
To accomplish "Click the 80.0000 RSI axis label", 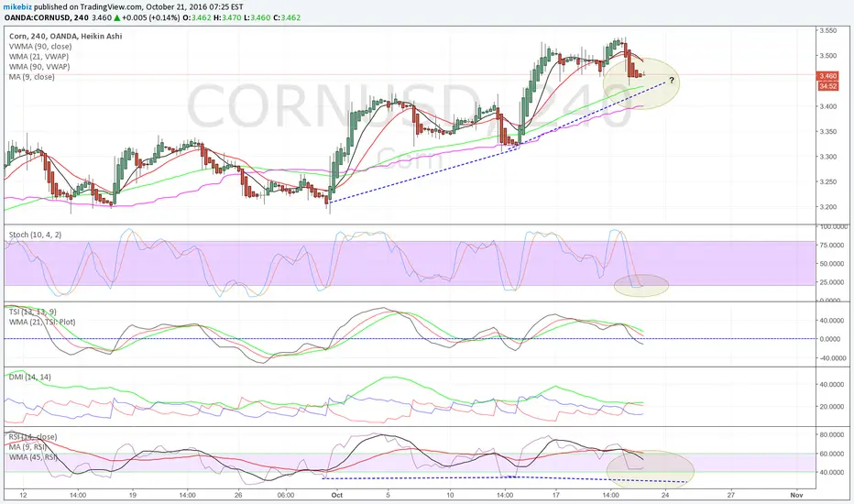I will click(833, 434).
